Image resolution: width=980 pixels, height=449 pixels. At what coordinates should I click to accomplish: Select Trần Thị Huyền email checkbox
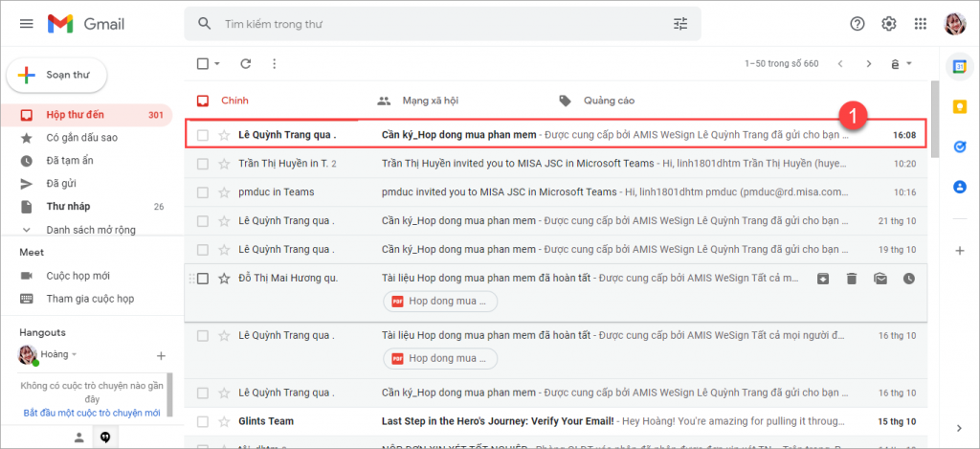tap(203, 164)
